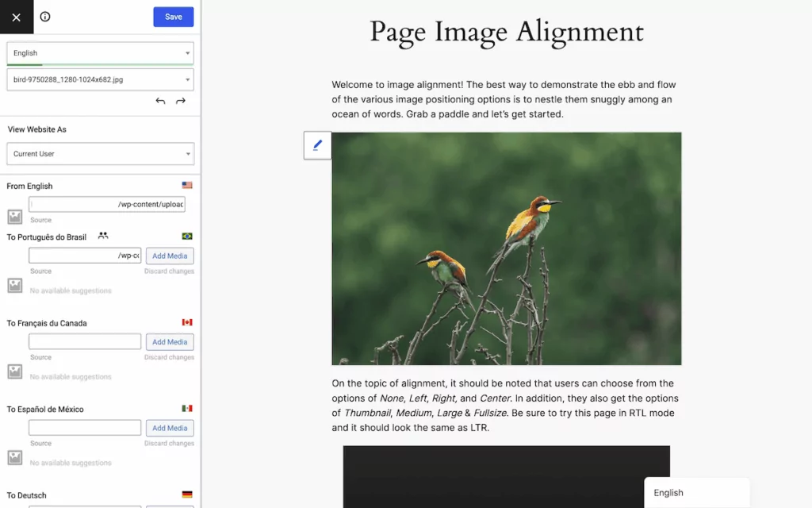Click the Germany flag beside To Deutsch
The width and height of the screenshot is (812, 508).
(187, 495)
